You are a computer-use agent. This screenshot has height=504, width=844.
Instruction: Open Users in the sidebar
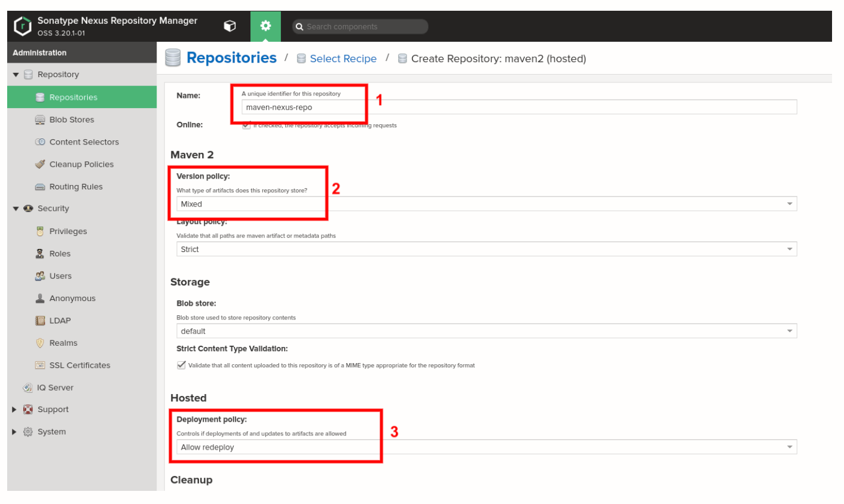click(x=82, y=276)
